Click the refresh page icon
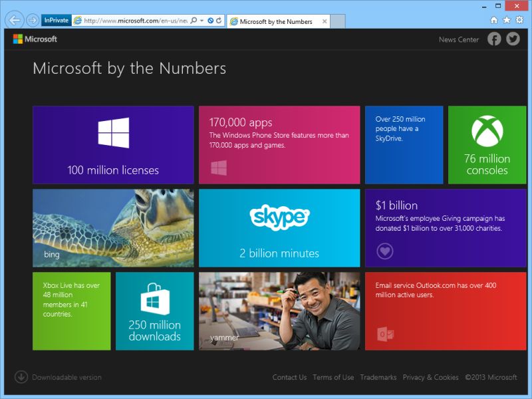 coord(219,21)
